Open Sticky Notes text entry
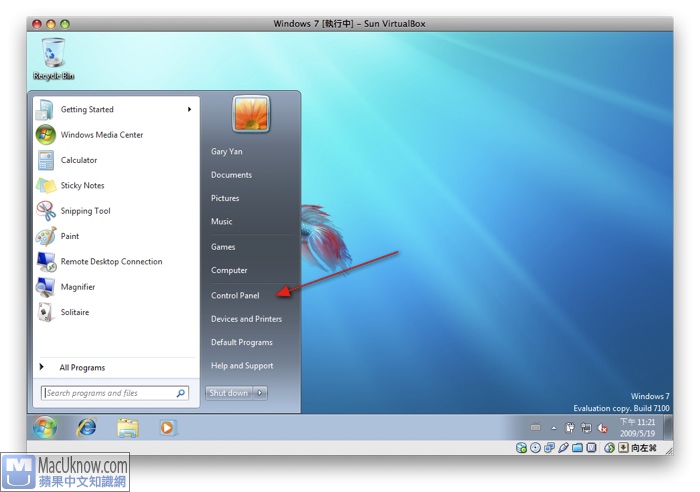 point(83,186)
